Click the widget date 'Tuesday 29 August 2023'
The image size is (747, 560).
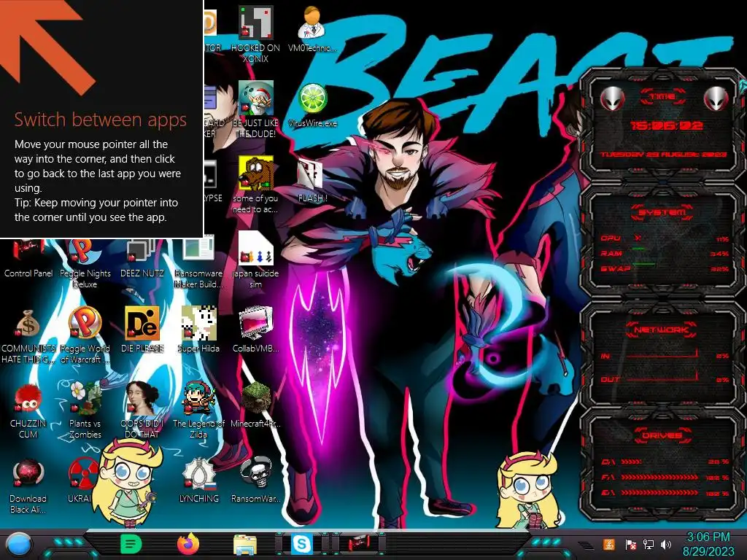[662, 155]
